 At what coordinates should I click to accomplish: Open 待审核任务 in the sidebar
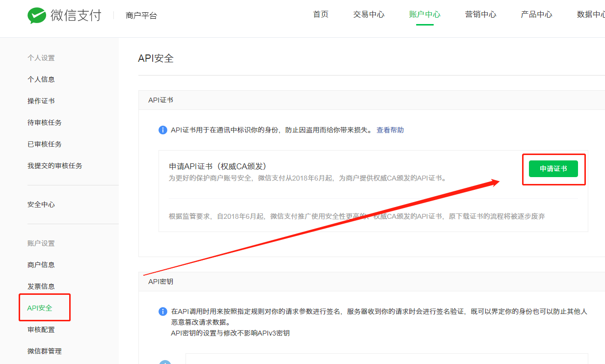pyautogui.click(x=45, y=123)
